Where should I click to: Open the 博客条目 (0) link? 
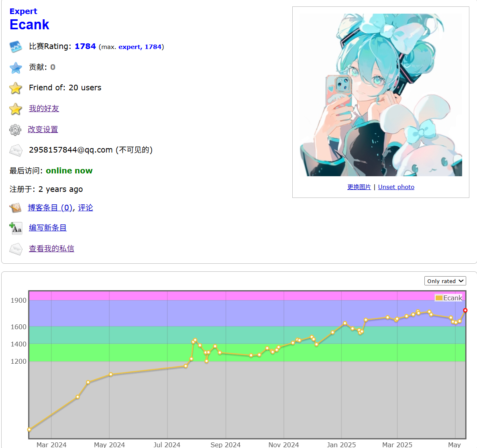click(50, 208)
